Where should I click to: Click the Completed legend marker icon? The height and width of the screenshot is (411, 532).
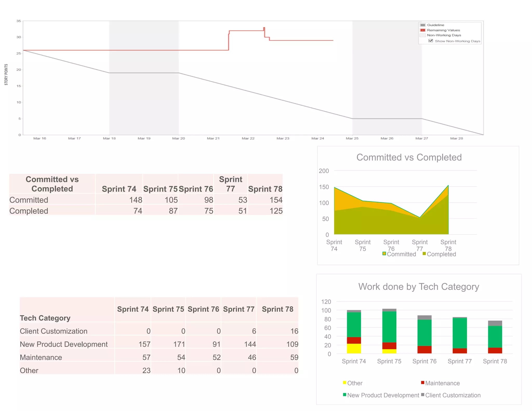point(424,254)
